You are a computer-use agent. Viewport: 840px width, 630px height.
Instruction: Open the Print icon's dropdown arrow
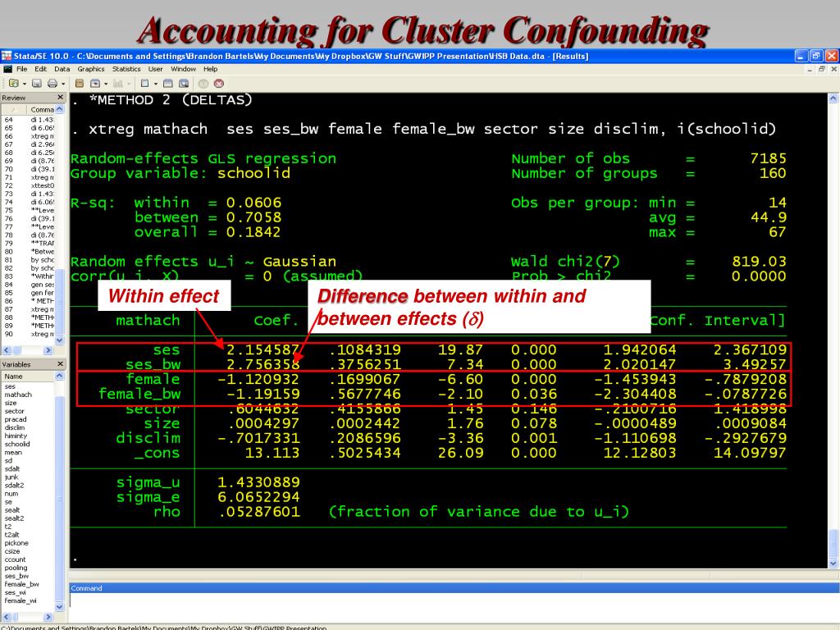pyautogui.click(x=63, y=84)
